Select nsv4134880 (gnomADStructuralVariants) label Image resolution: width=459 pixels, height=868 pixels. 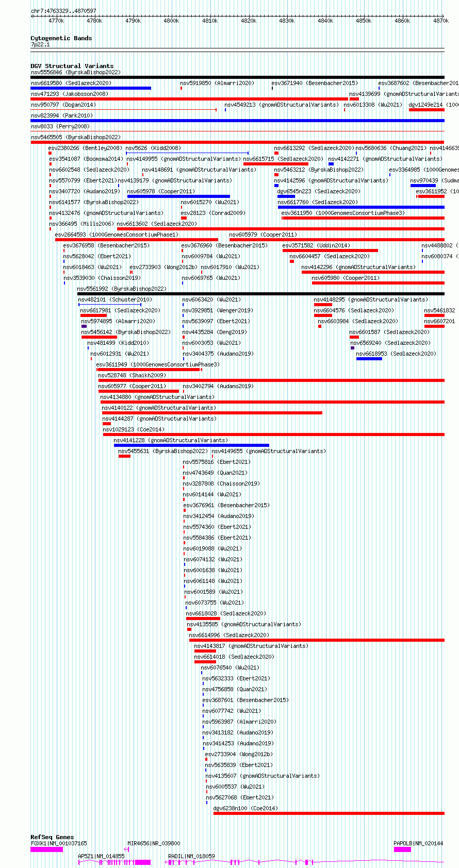157,397
